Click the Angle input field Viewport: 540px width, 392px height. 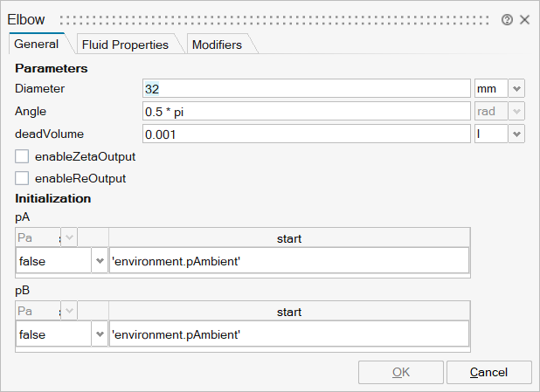click(306, 111)
